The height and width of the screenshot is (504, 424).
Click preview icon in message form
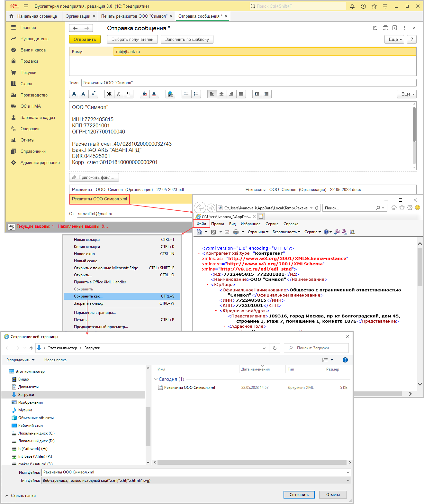[395, 28]
